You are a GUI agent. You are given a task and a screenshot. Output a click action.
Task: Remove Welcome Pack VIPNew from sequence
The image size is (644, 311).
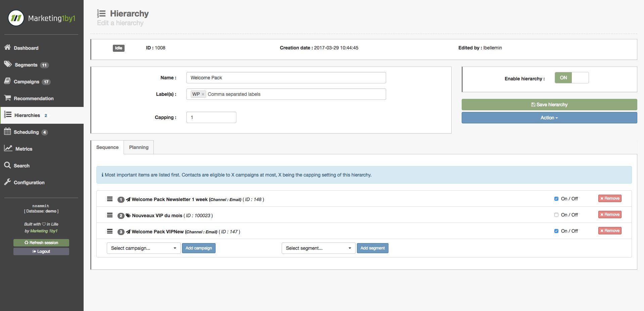(609, 231)
